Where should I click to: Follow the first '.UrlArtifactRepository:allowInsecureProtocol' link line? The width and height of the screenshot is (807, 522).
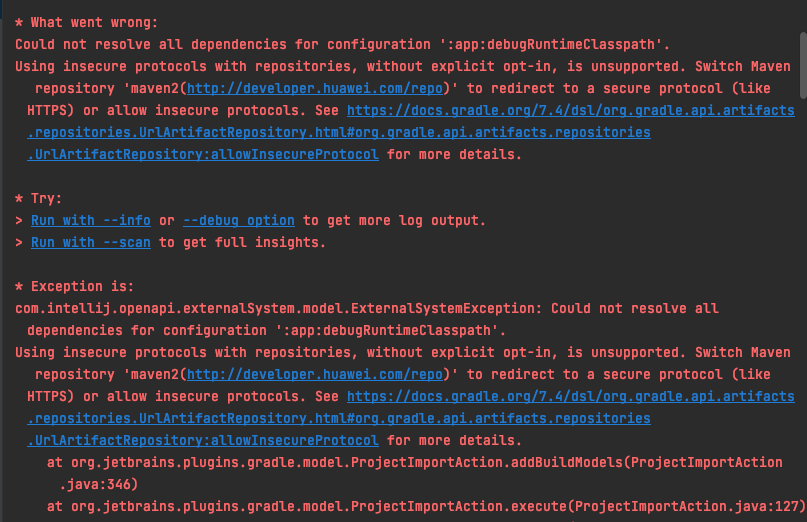(203, 154)
